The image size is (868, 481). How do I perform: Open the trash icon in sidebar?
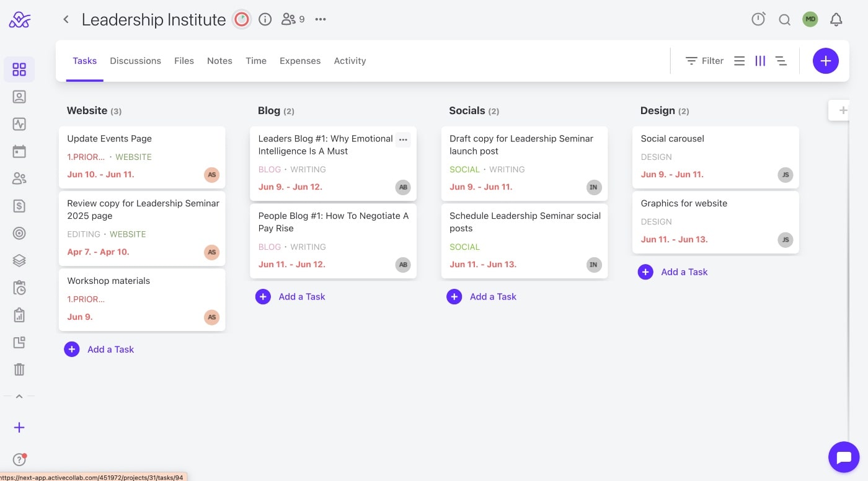coord(19,369)
